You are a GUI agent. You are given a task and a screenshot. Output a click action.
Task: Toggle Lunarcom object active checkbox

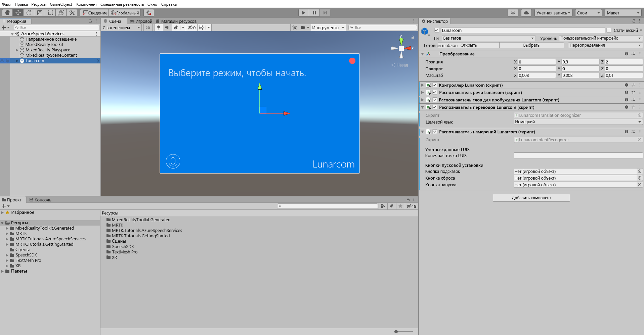437,30
